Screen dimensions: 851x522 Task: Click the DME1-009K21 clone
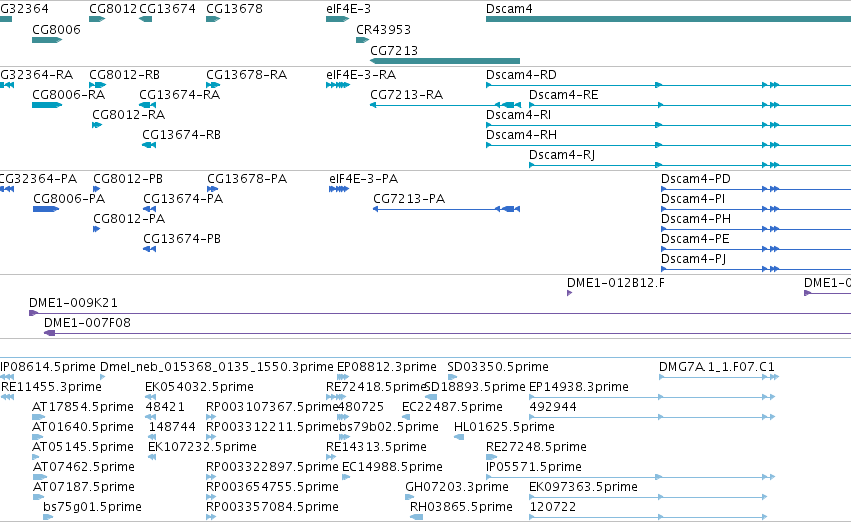(x=440, y=313)
